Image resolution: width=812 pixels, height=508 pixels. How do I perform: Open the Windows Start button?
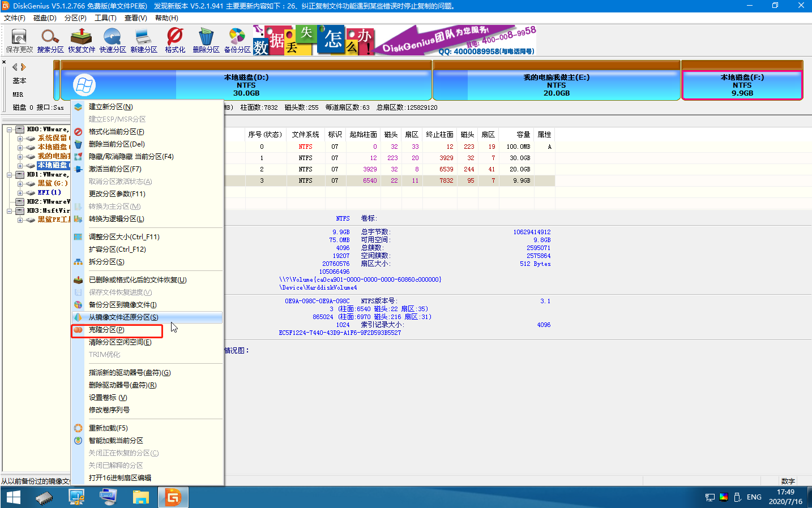[x=13, y=497]
